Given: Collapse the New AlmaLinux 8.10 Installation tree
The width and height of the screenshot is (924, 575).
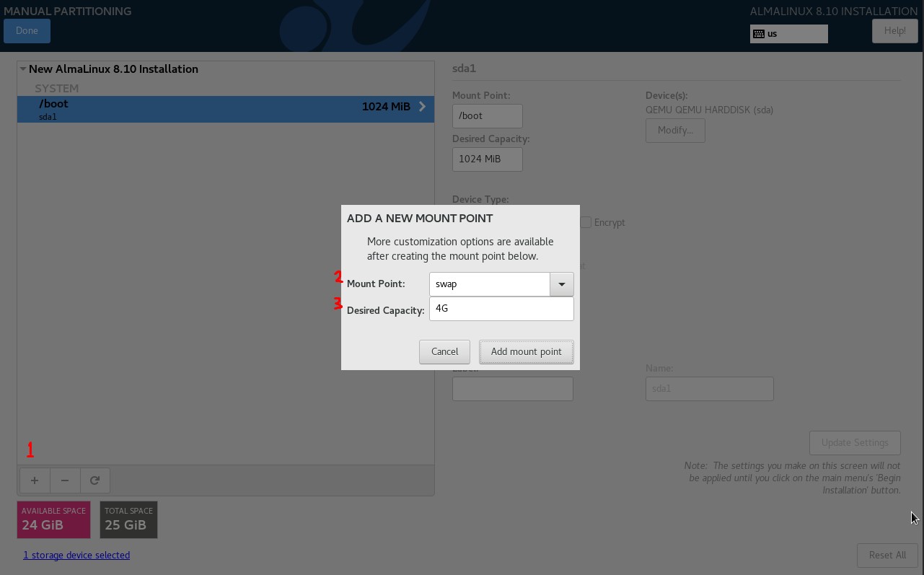Looking at the screenshot, I should 23,69.
